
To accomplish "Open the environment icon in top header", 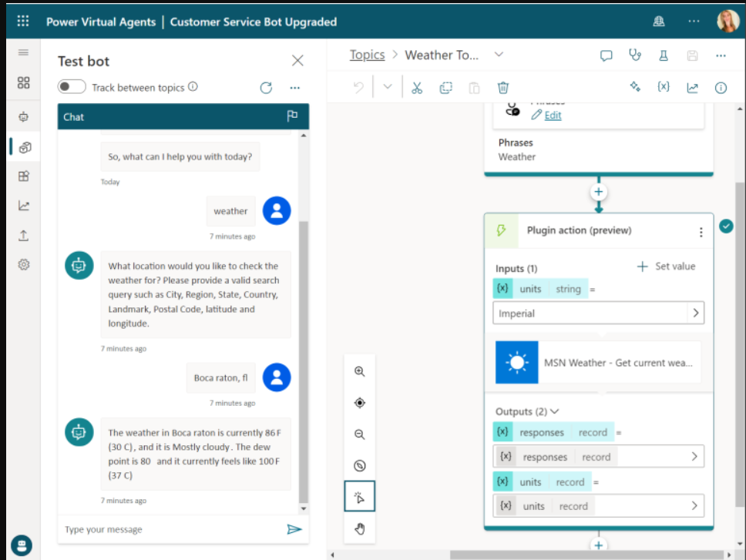I will click(x=658, y=22).
